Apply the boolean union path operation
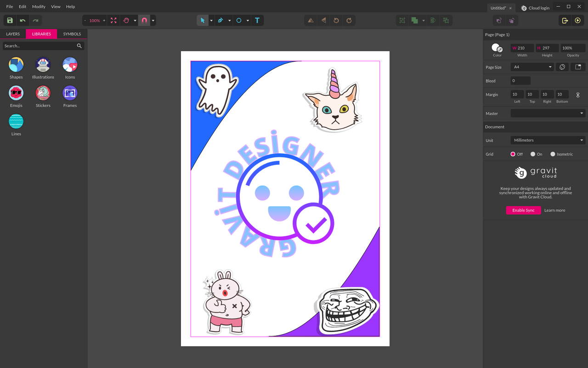The image size is (588, 368). (415, 21)
